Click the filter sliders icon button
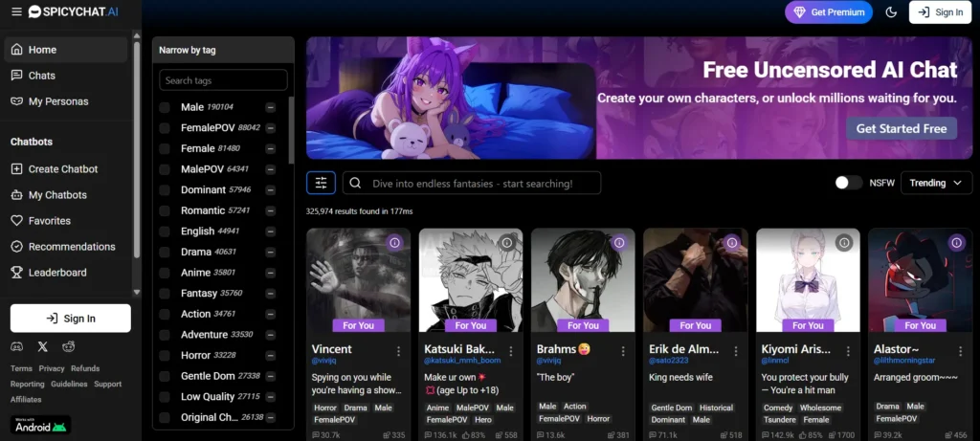The width and height of the screenshot is (980, 441). 321,183
